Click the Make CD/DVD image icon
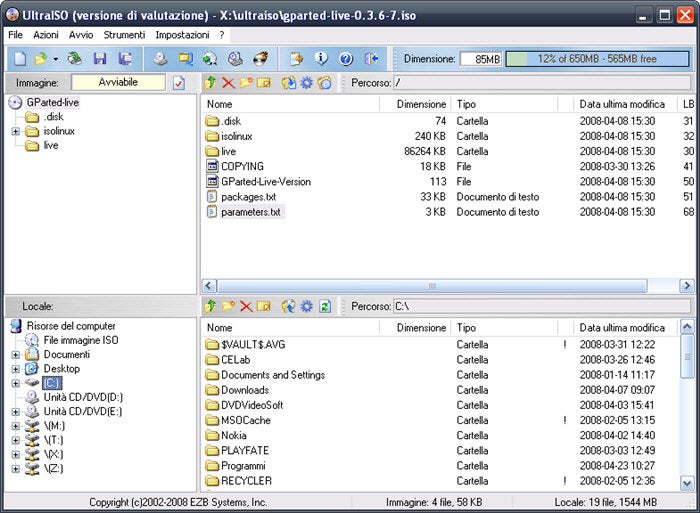Screen dimensions: 700x513 [160, 58]
